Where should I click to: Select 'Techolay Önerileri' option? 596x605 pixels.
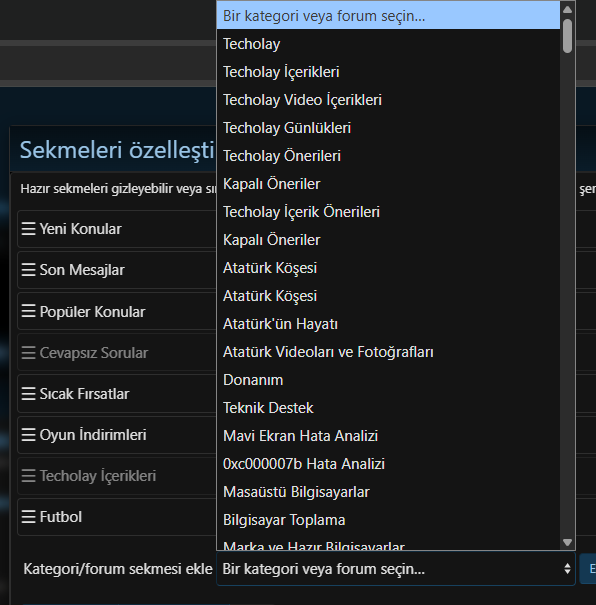click(x=388, y=156)
